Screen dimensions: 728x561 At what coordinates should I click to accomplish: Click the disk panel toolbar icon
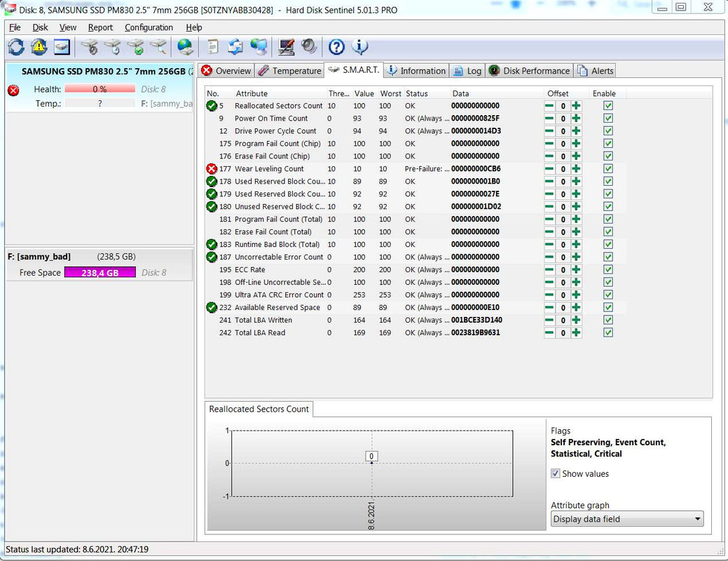click(62, 46)
